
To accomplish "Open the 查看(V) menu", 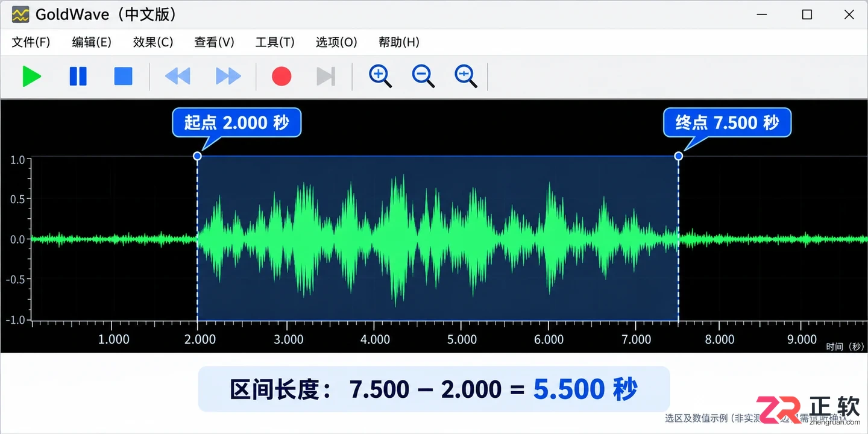I will point(214,42).
